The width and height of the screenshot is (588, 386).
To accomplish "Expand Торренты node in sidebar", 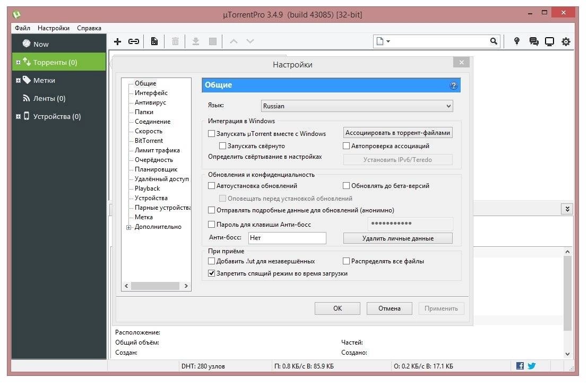I will 18,62.
